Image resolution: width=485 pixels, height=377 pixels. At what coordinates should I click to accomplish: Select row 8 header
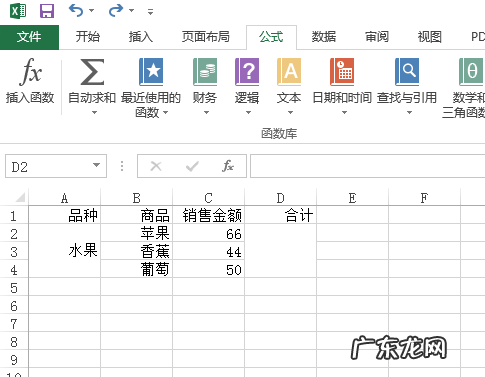coord(14,342)
